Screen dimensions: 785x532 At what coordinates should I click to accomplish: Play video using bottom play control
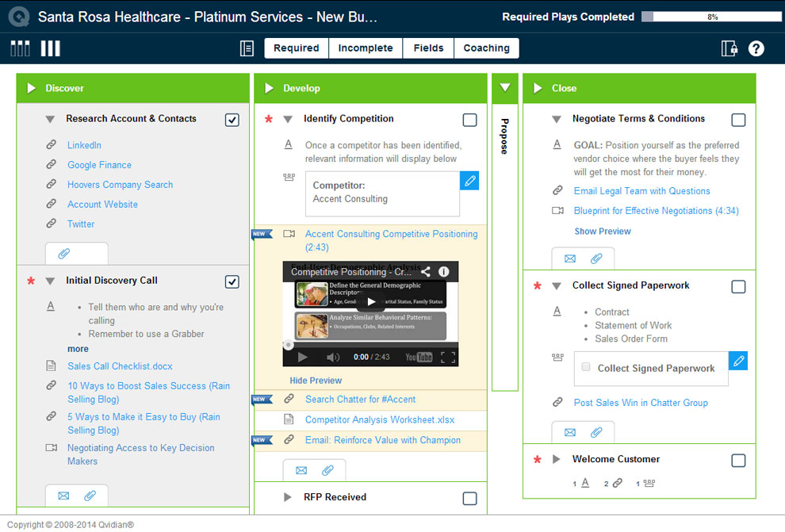click(302, 358)
